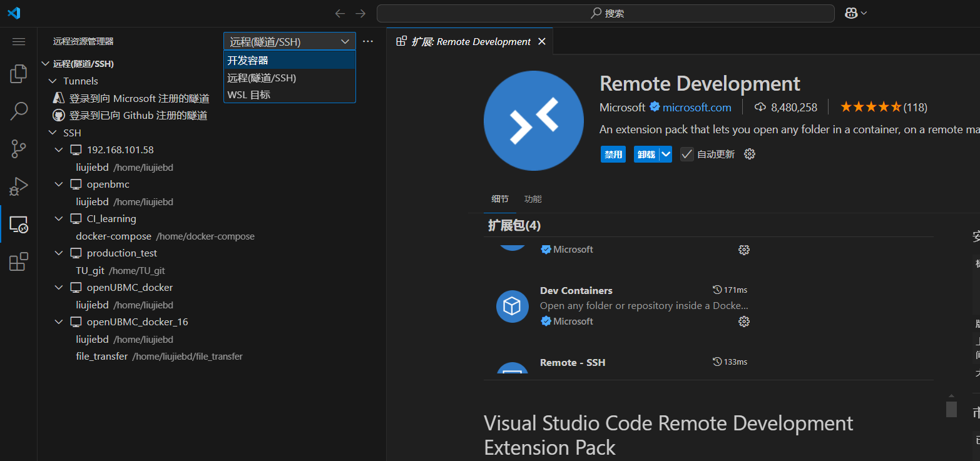
Task: Click the Copilot icon in title bar
Action: coord(851,13)
